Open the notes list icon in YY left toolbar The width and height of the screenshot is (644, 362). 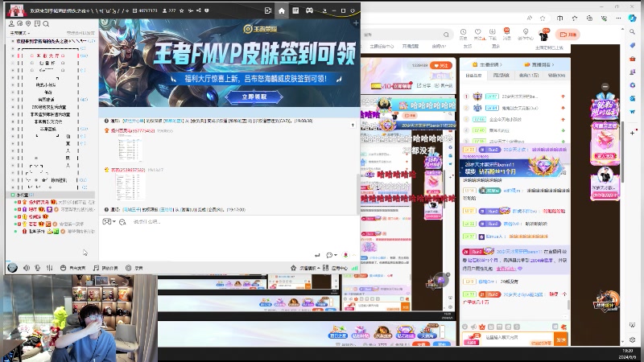click(37, 24)
